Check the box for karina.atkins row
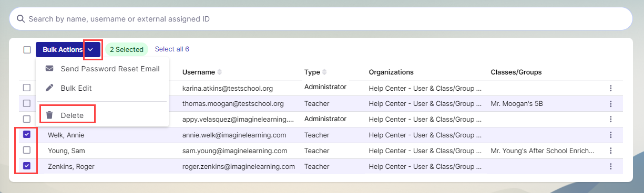The image size is (644, 193). click(27, 88)
